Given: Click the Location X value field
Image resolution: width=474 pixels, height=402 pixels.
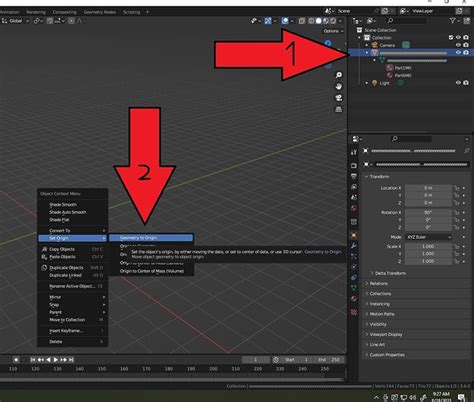Looking at the screenshot, I should (428, 188).
